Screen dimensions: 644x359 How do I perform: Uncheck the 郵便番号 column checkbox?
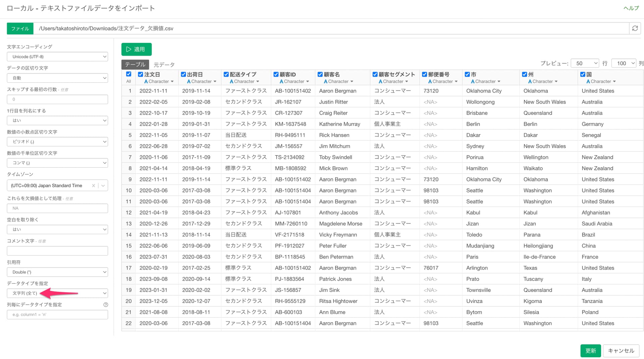point(425,74)
